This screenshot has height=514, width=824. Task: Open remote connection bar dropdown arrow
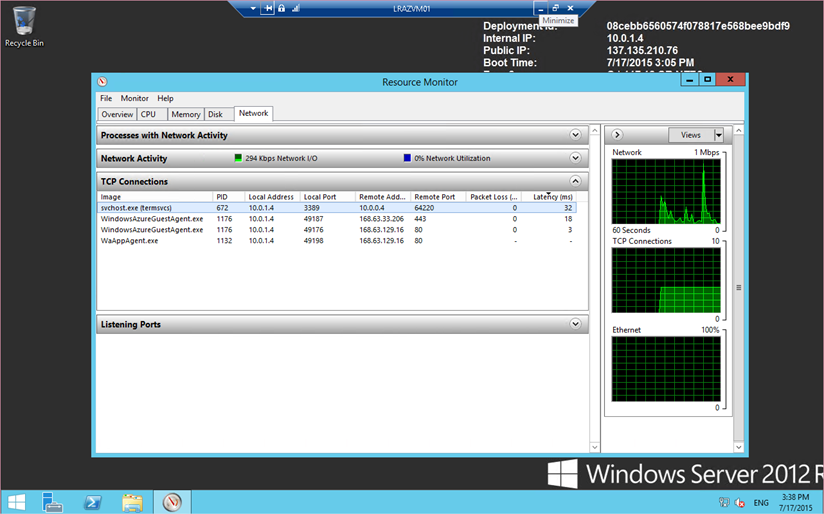pyautogui.click(x=253, y=8)
